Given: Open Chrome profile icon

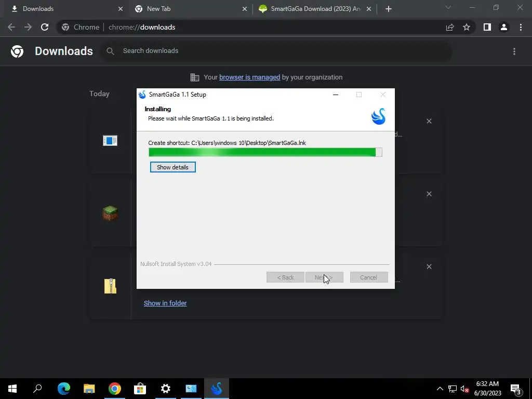Looking at the screenshot, I should (504, 27).
